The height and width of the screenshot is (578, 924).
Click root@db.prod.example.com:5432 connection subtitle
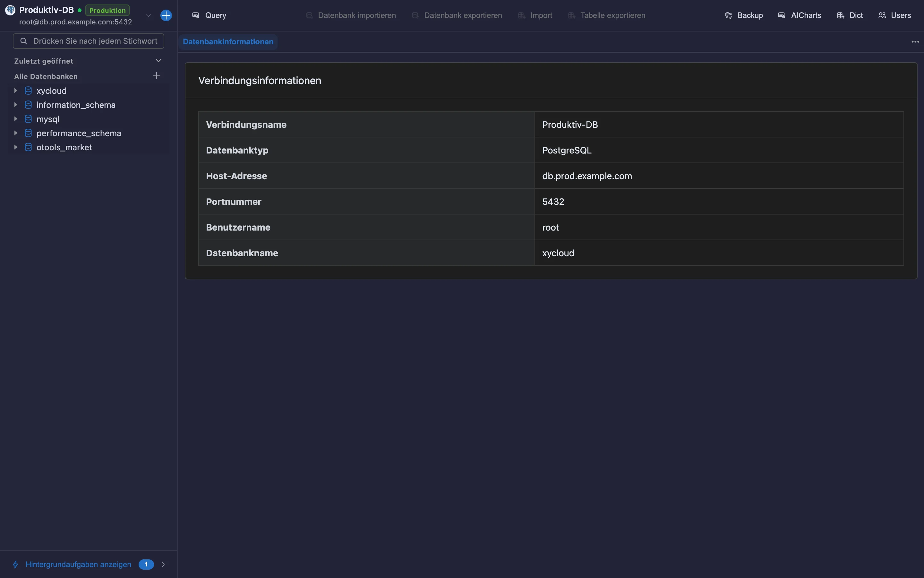point(76,22)
